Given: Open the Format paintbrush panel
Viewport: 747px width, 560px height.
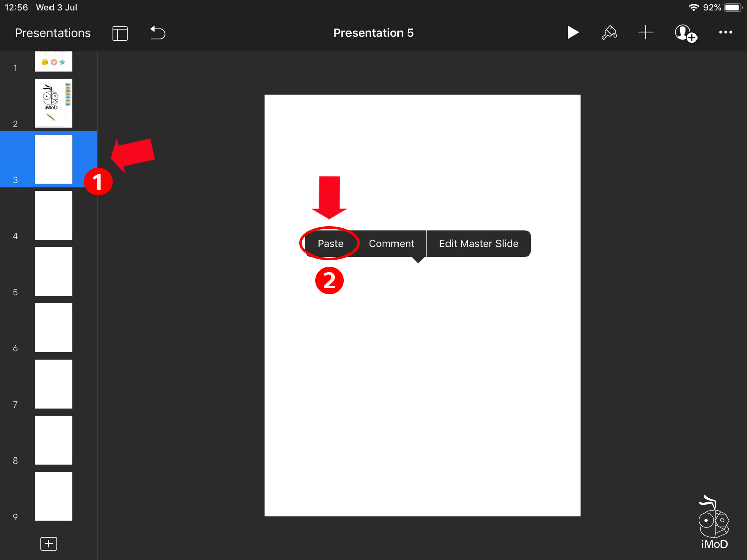Looking at the screenshot, I should tap(609, 33).
